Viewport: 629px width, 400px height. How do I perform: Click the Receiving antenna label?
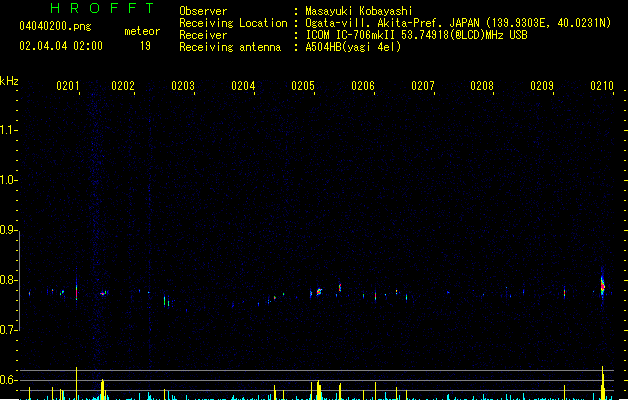[x=230, y=47]
